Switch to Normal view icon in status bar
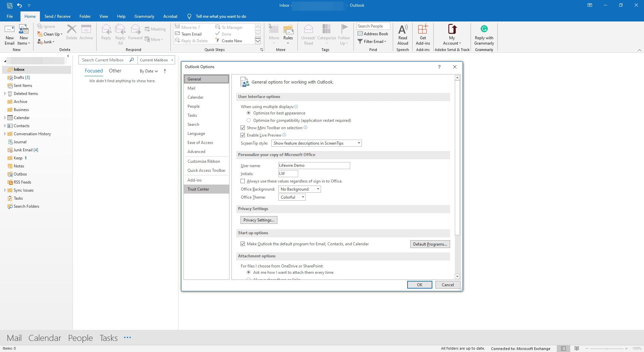 (x=563, y=348)
